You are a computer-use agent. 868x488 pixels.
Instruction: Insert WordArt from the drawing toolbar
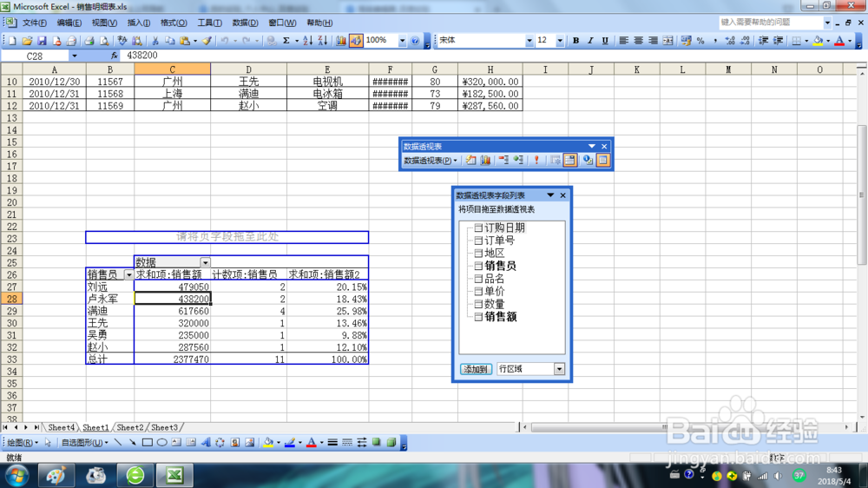click(x=206, y=443)
